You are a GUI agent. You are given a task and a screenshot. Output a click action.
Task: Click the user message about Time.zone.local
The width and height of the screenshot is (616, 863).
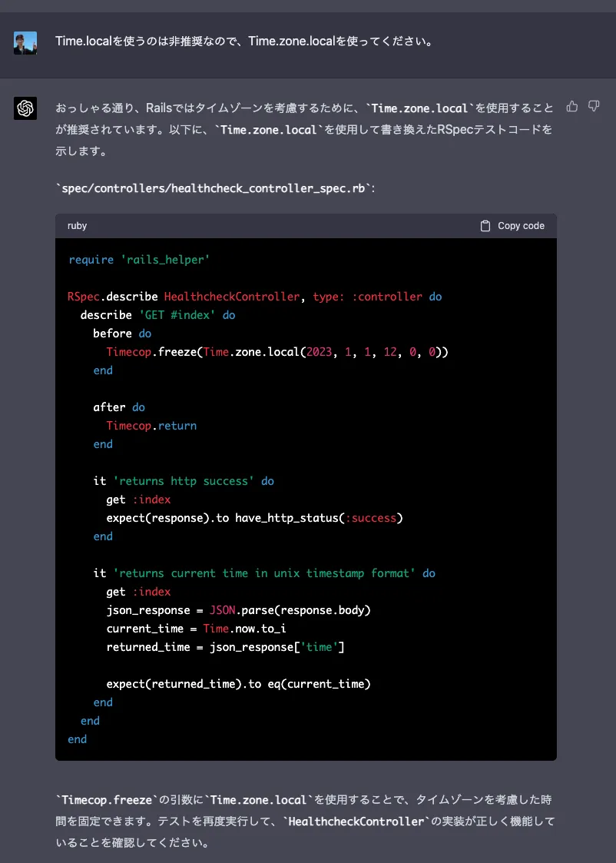point(243,41)
